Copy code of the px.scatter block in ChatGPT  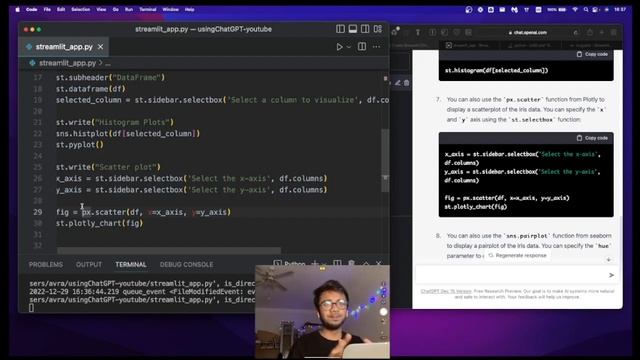point(592,138)
